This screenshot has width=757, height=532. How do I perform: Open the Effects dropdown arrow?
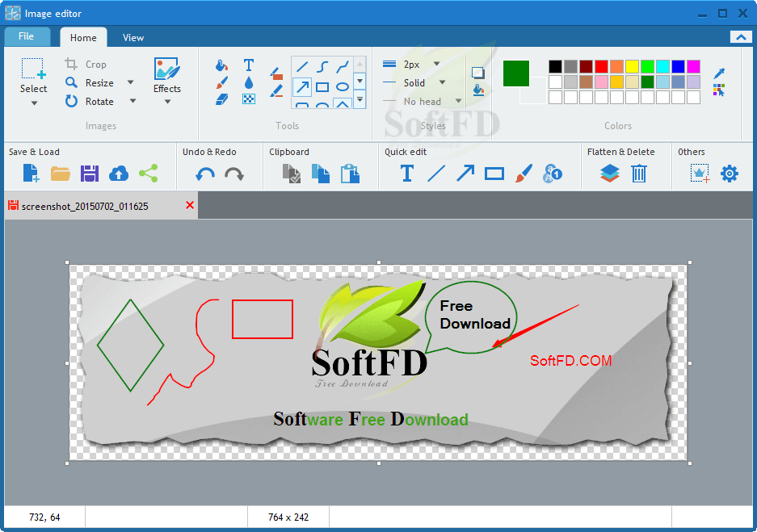tap(167, 102)
